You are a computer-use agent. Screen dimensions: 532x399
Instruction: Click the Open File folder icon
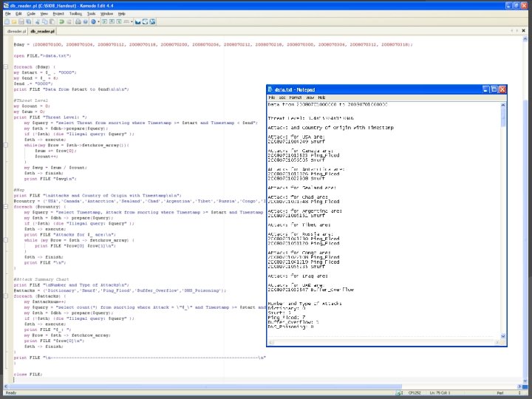point(15,22)
